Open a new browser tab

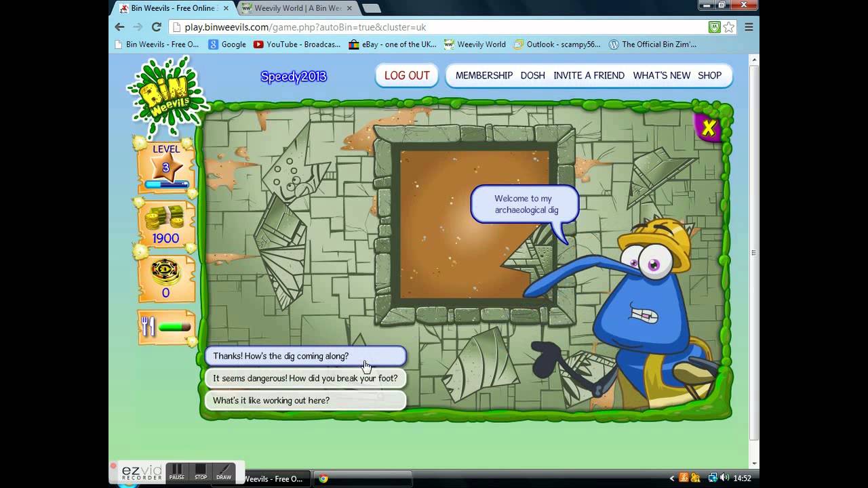tap(371, 8)
